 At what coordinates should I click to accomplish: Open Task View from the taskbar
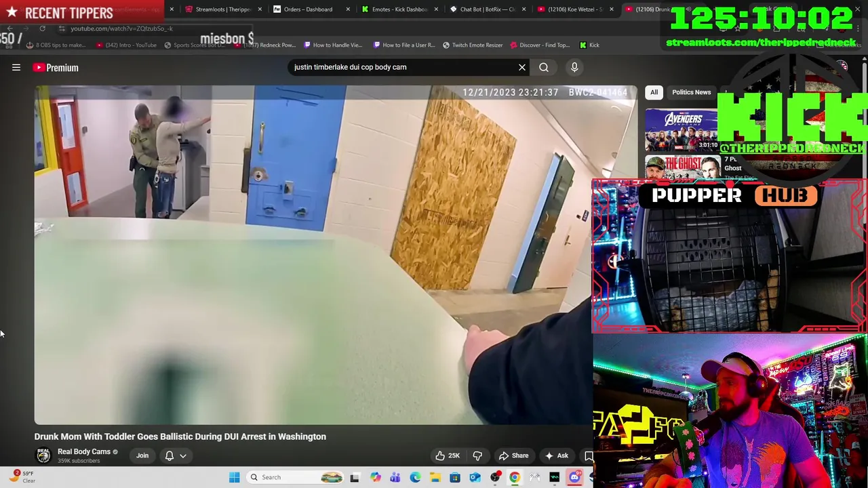355,477
